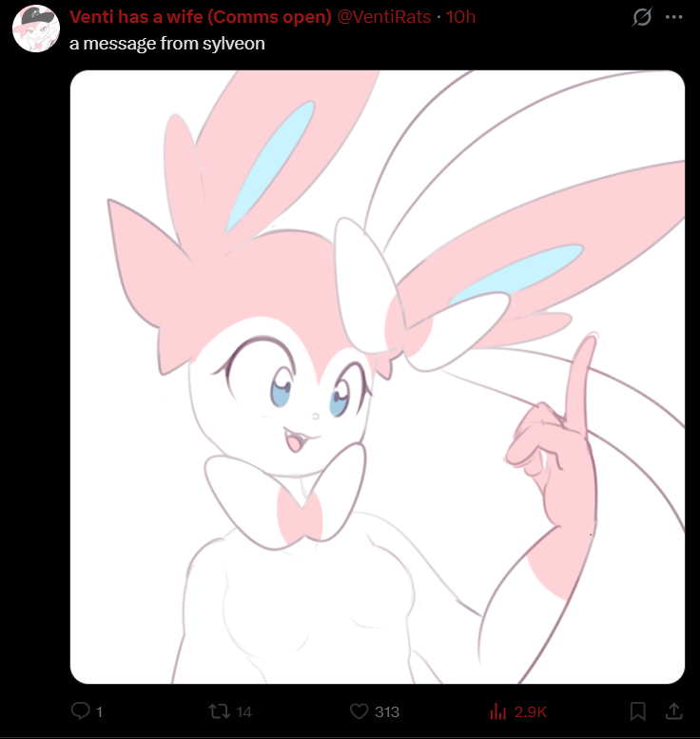
Task: Open VentiRats' round profile avatar
Action: click(36, 29)
